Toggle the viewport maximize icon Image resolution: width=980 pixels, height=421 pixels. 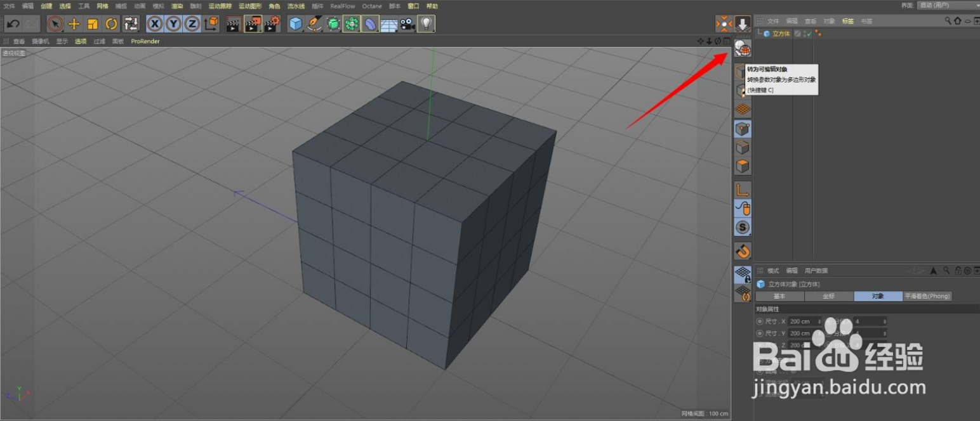pos(727,41)
